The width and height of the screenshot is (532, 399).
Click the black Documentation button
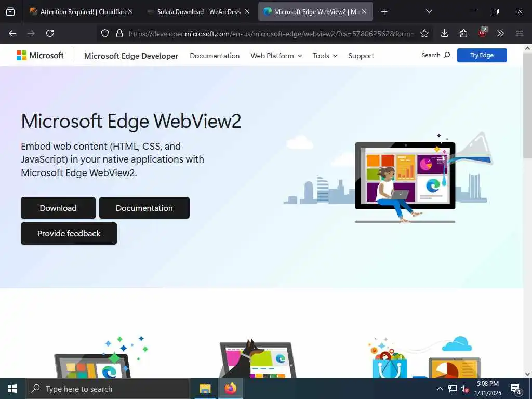[x=144, y=208]
